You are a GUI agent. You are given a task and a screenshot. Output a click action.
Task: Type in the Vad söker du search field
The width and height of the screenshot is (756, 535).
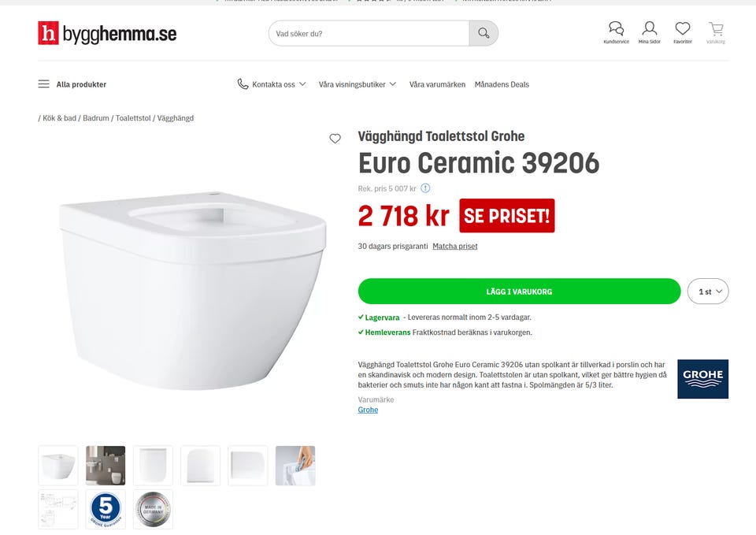click(x=369, y=34)
